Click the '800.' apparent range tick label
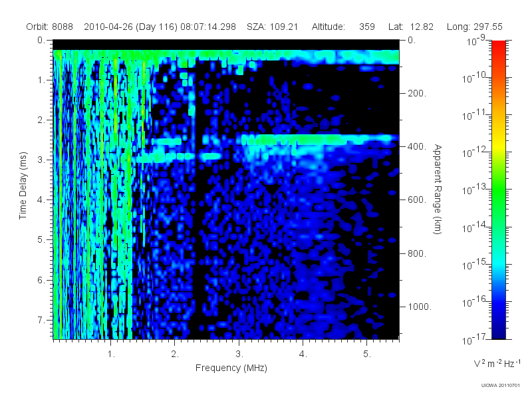The height and width of the screenshot is (399, 532). 417,253
